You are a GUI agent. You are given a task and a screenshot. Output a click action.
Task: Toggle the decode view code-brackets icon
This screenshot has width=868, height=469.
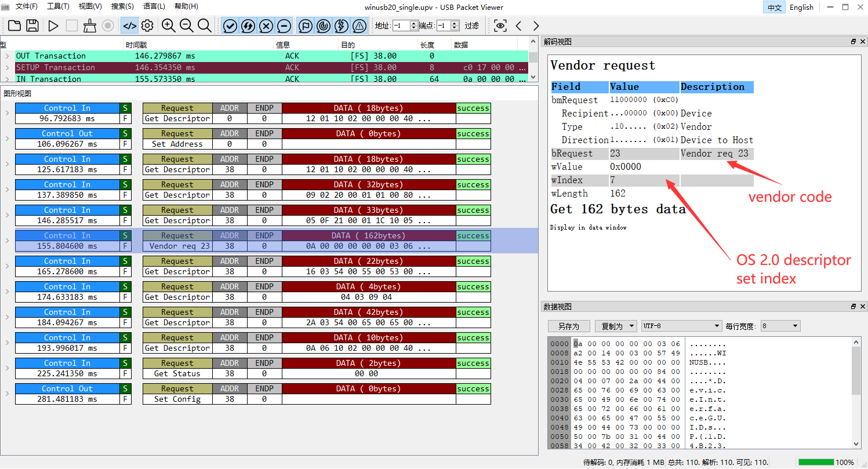coord(129,26)
